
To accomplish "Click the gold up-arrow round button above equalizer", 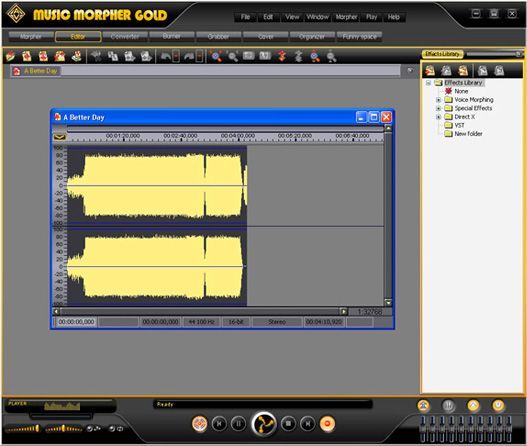I will click(x=474, y=406).
